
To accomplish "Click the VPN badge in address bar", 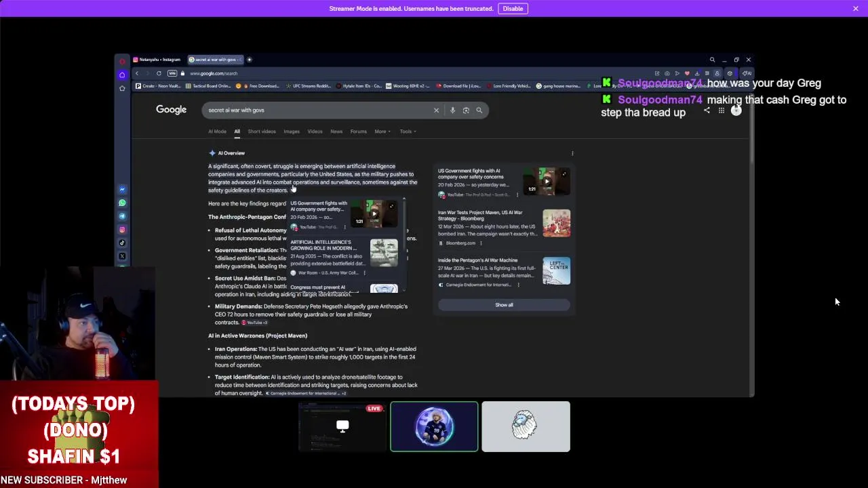I will pyautogui.click(x=172, y=73).
